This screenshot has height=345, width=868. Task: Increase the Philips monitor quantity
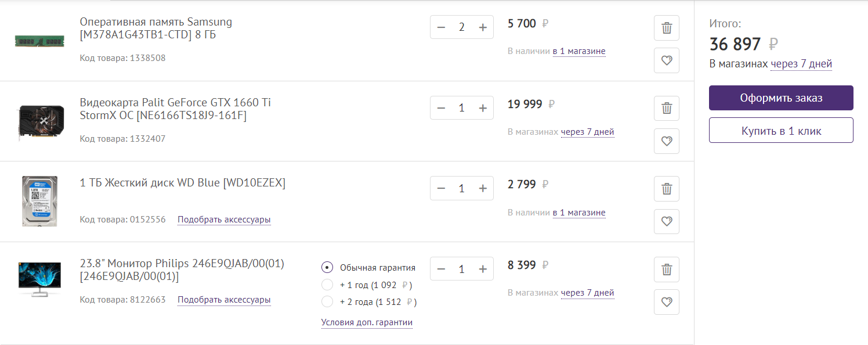tap(483, 269)
